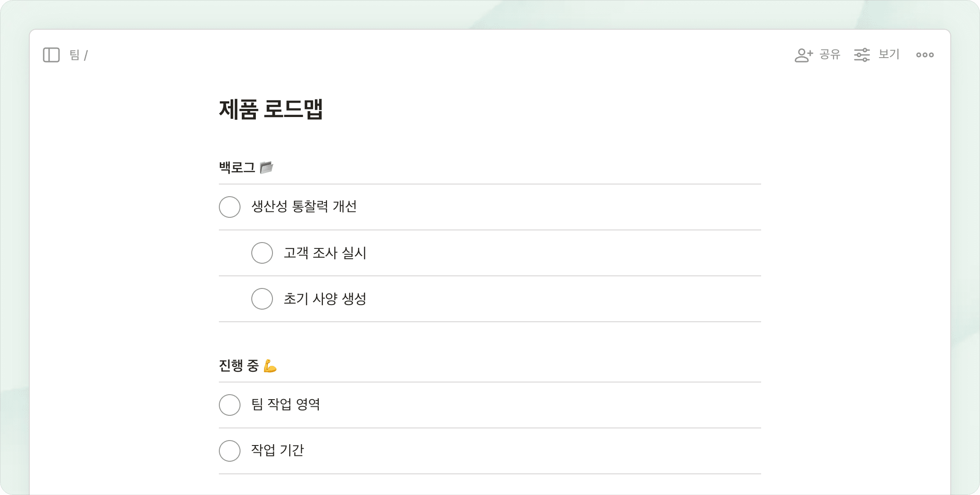980x495 pixels.
Task: Open the 고객 조사 실시 subtask text
Action: click(325, 253)
